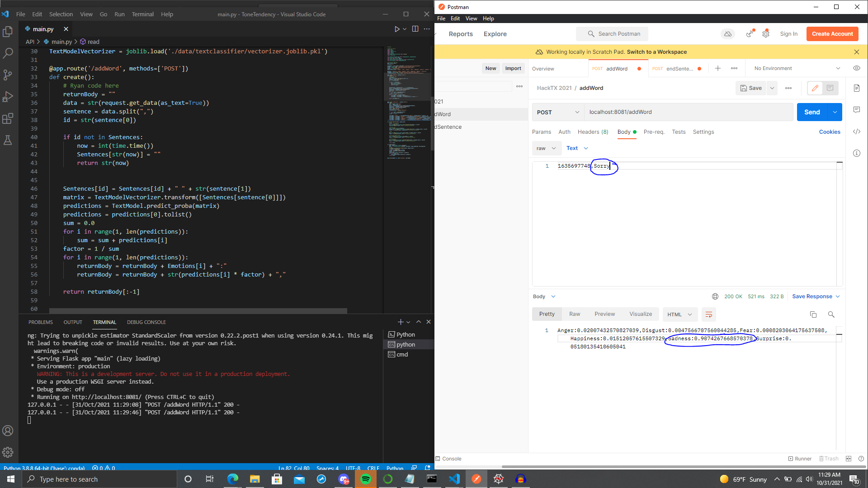The image size is (868, 488).
Task: Expand the Text body format dropdown
Action: click(x=577, y=148)
